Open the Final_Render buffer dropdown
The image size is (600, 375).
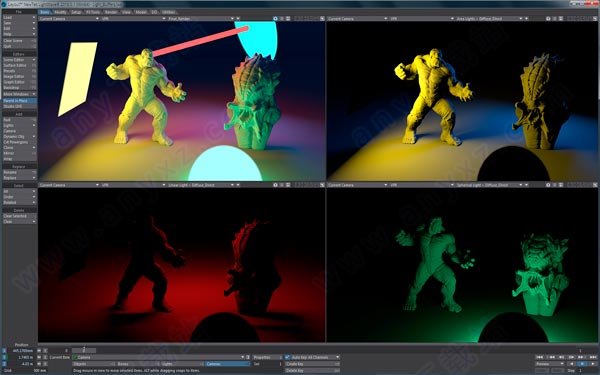click(x=201, y=18)
